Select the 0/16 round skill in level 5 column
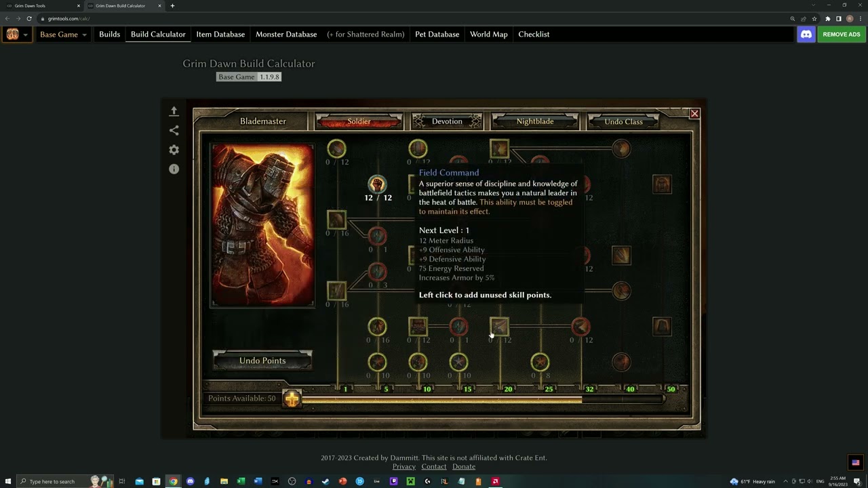Screen dimensions: 868x488 (377, 327)
